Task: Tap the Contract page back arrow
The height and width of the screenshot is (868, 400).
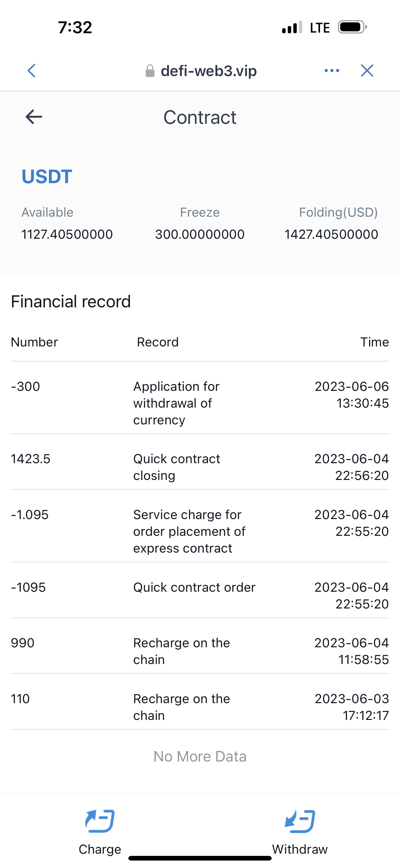Action: (x=34, y=117)
